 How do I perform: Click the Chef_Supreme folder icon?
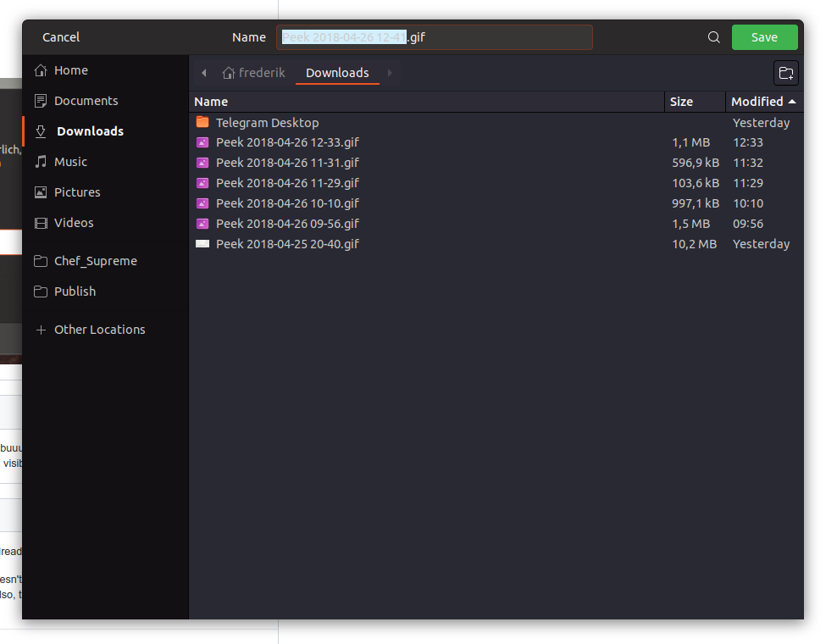point(41,261)
